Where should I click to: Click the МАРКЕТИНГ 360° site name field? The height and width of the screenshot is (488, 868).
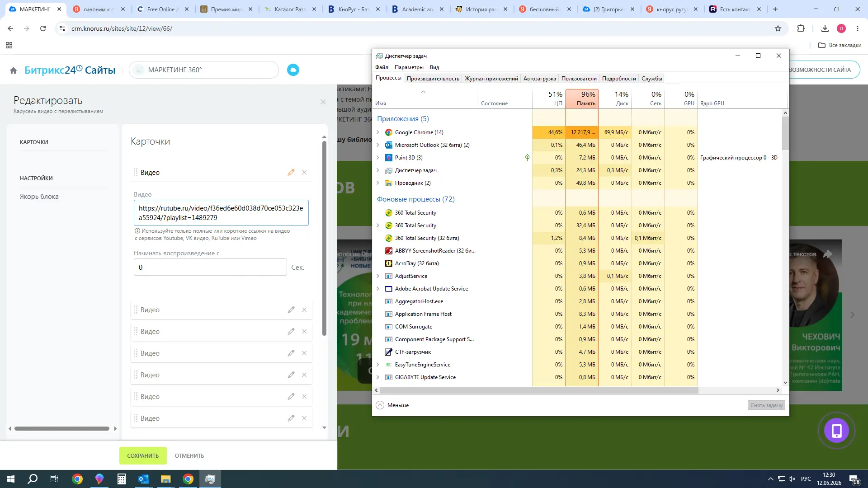(203, 70)
